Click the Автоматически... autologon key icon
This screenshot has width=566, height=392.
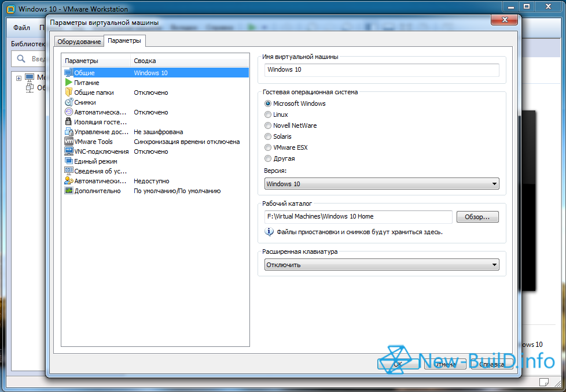click(69, 180)
